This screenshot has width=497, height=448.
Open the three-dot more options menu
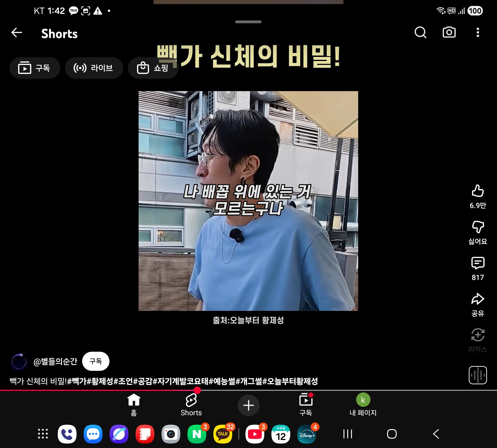pyautogui.click(x=478, y=33)
